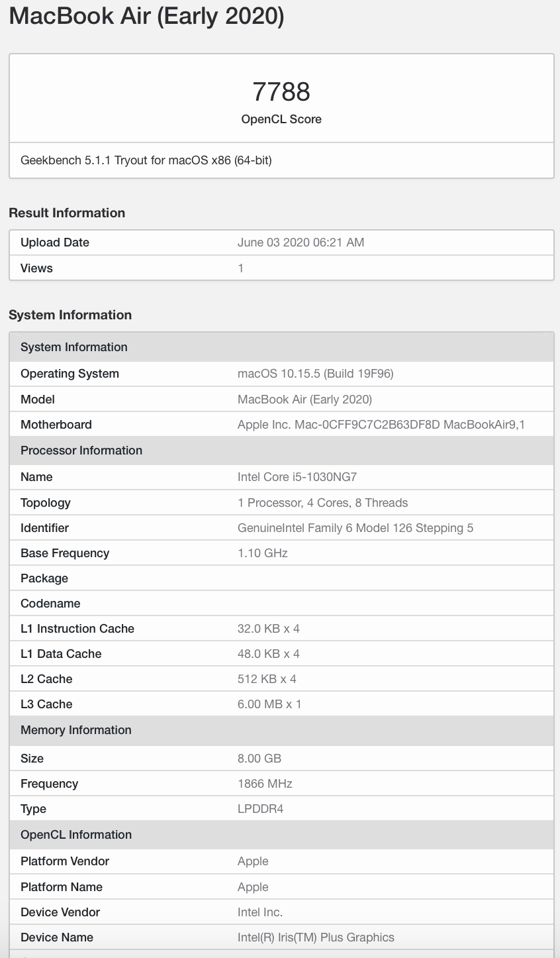Image resolution: width=560 pixels, height=958 pixels.
Task: Click the Memory Information header row
Action: [x=281, y=730]
